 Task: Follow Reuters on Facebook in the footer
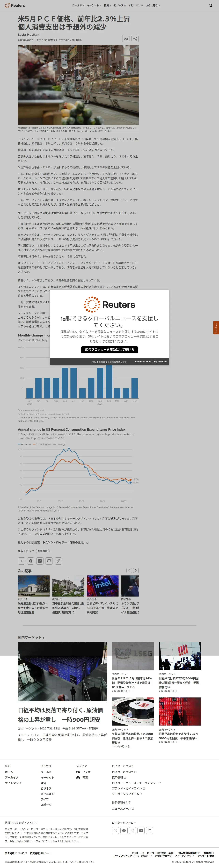(x=124, y=831)
